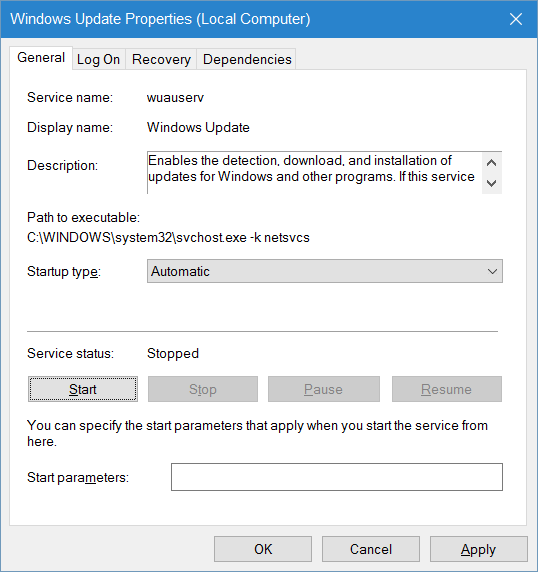Click the Service status label
This screenshot has width=538, height=572.
70,353
